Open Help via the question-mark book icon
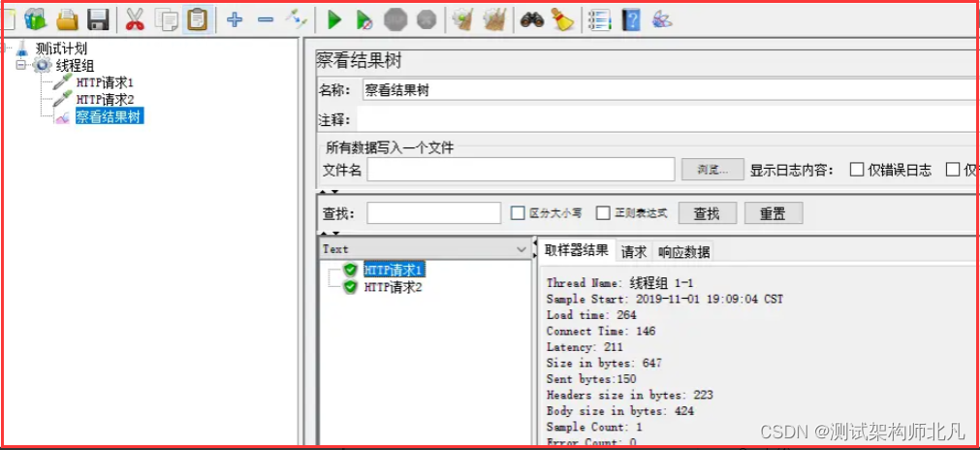 631,20
